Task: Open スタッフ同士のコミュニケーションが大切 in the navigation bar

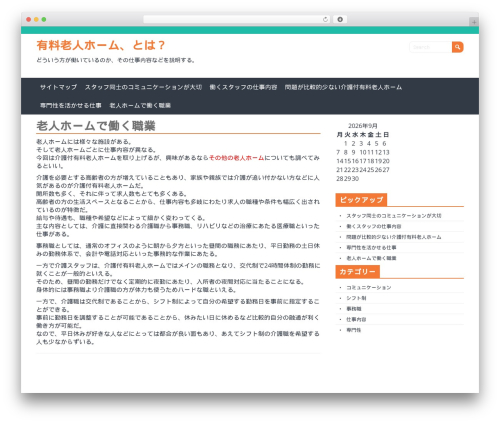Action: 143,87
